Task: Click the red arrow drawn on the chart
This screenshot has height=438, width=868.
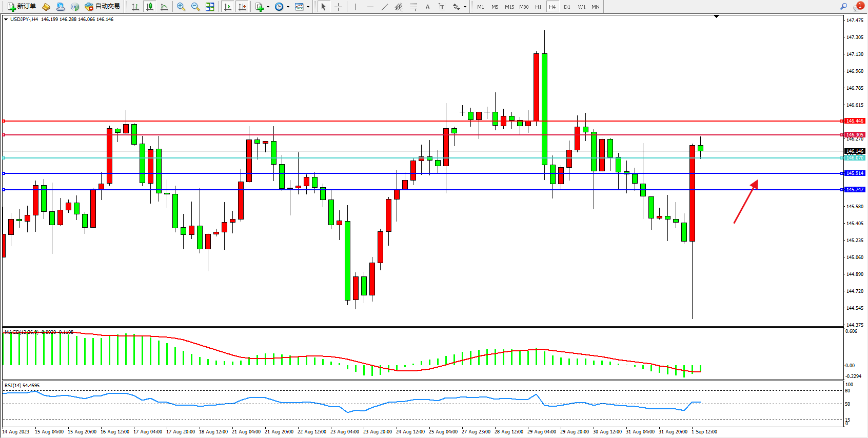Action: [746, 202]
